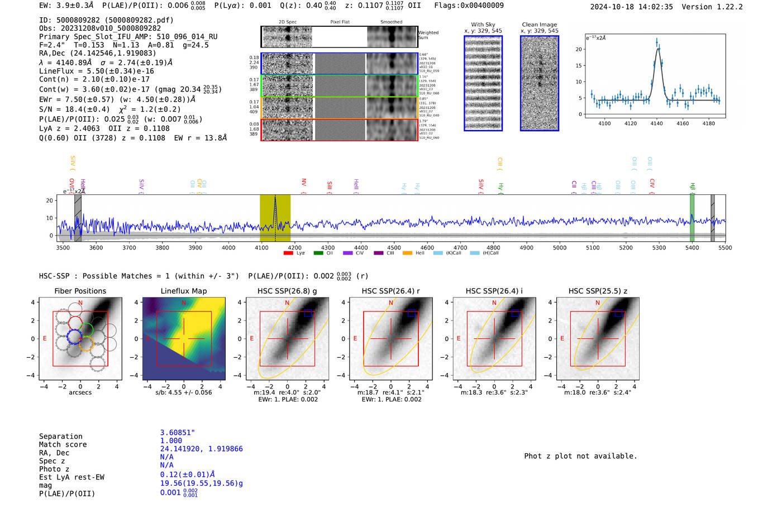This screenshot has height=532, width=782.
Task: Click the green OII legend swatch
Action: pos(318,253)
